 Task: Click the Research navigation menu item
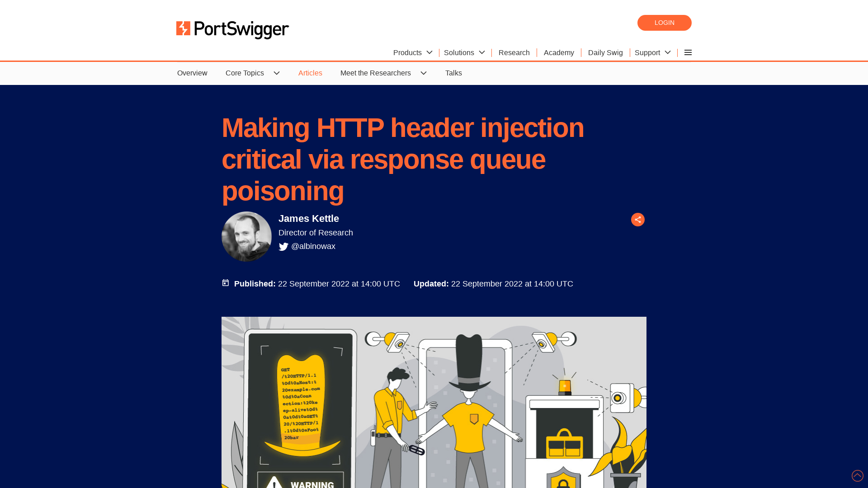click(x=514, y=52)
